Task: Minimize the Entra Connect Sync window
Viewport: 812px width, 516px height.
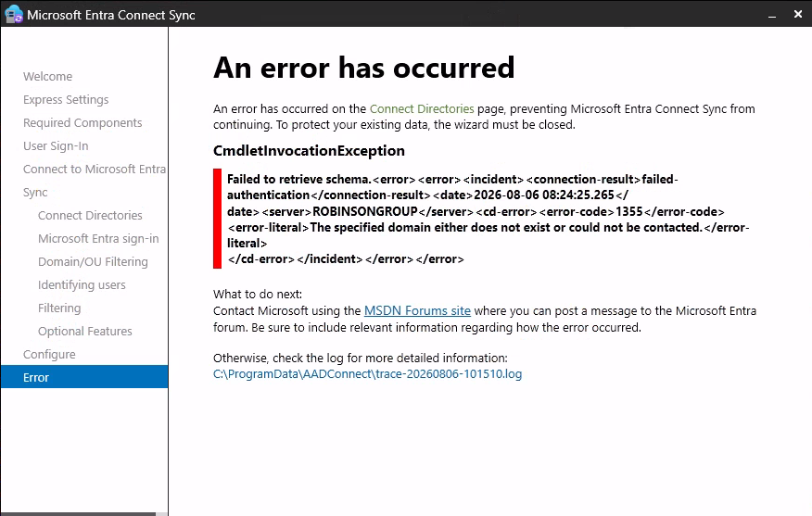Action: coord(772,15)
